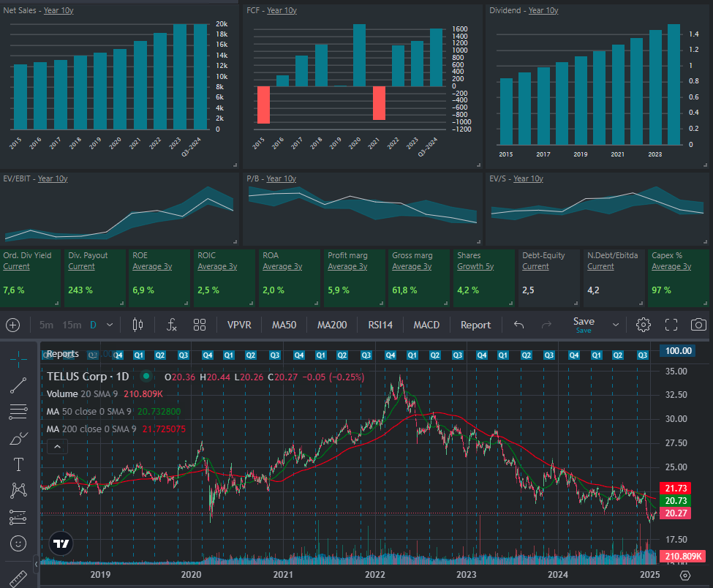Image resolution: width=713 pixels, height=588 pixels.
Task: Open the chart patterns tool
Action: coord(18,491)
